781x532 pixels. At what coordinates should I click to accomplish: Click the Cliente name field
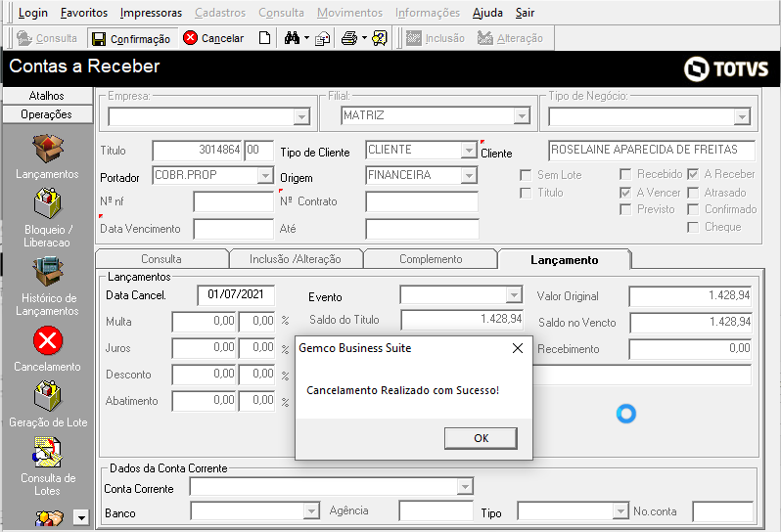(x=652, y=151)
